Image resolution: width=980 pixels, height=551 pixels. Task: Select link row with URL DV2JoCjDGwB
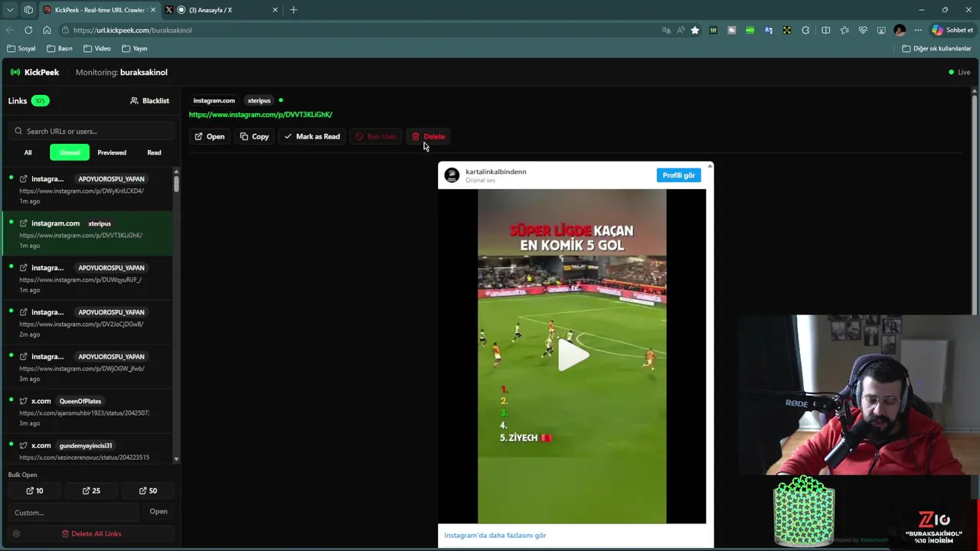(x=87, y=322)
